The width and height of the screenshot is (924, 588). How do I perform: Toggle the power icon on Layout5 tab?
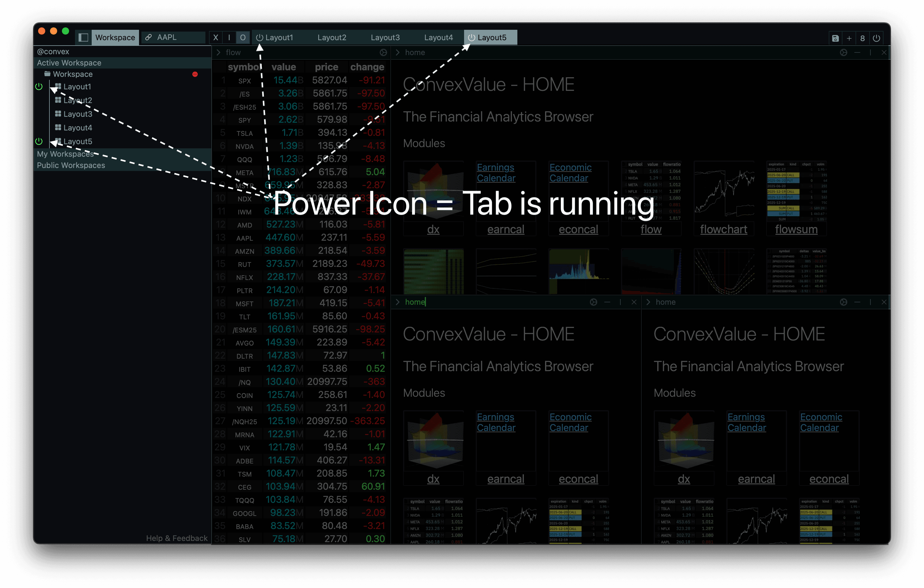pyautogui.click(x=472, y=37)
